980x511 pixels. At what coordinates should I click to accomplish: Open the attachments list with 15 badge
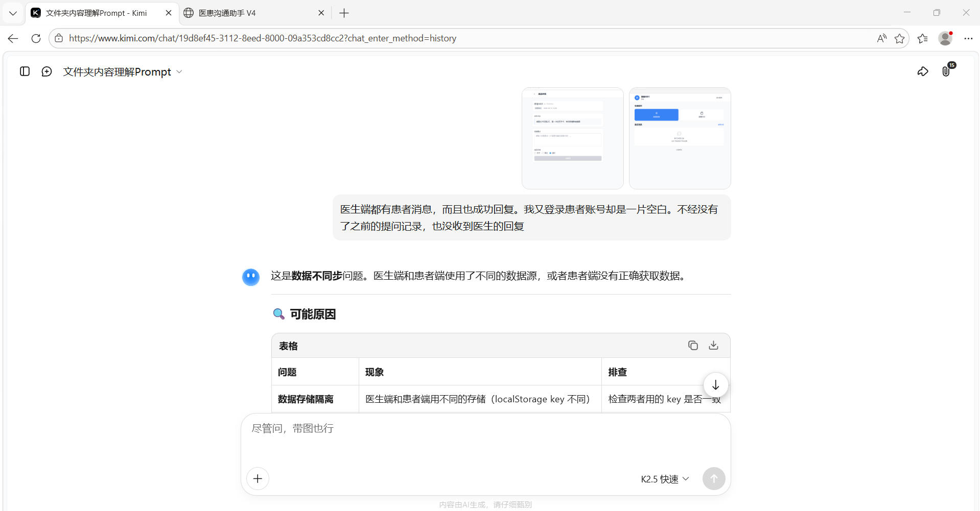[946, 71]
